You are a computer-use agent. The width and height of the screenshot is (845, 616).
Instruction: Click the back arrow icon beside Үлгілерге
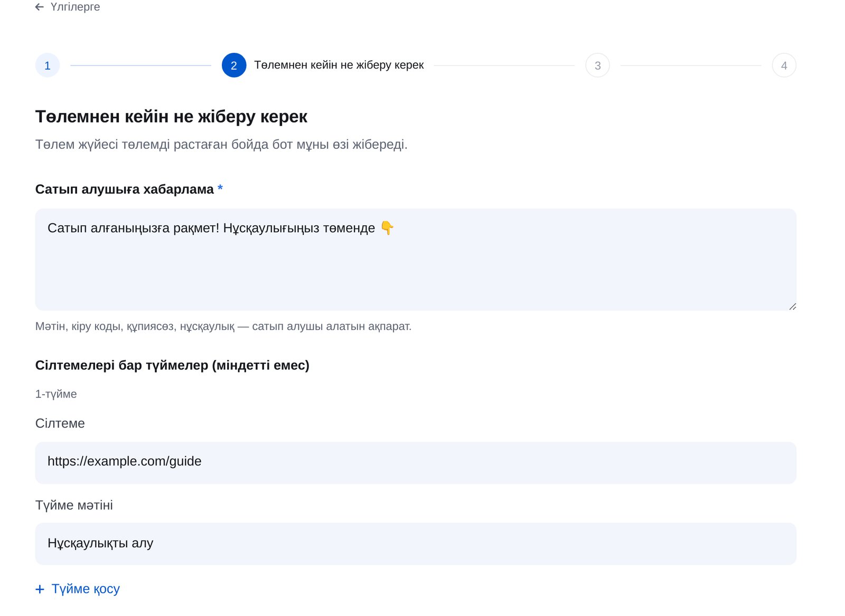40,7
